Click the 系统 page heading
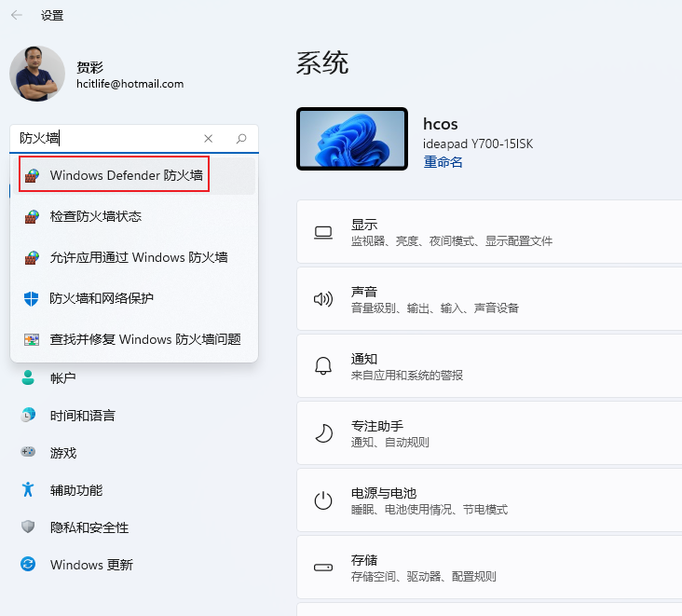Image resolution: width=682 pixels, height=616 pixels. click(322, 62)
